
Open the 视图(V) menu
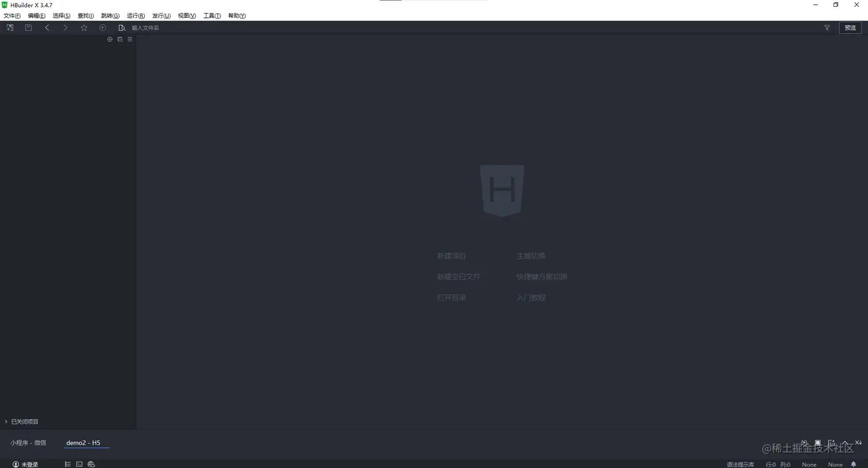point(187,16)
